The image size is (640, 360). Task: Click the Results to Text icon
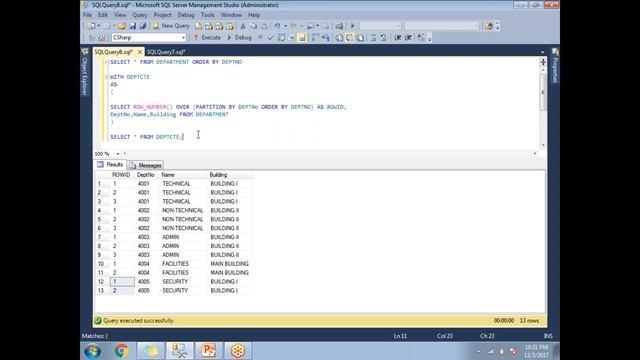point(339,38)
